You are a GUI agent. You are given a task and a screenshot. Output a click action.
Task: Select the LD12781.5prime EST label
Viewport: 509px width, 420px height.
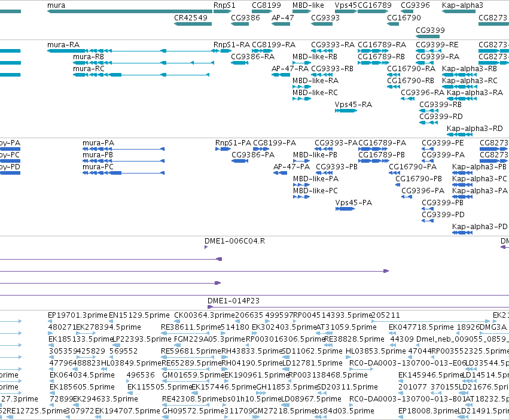[312, 363]
